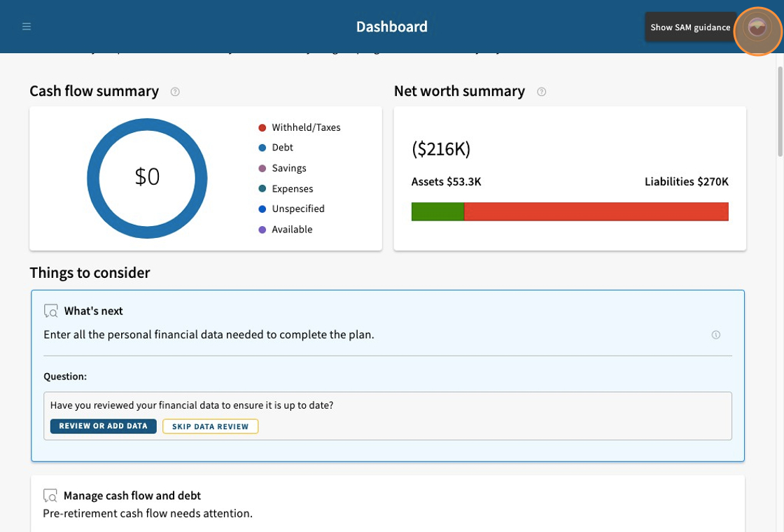Open Cash flow summary help icon
Viewport: 784px width, 532px height.
click(175, 92)
